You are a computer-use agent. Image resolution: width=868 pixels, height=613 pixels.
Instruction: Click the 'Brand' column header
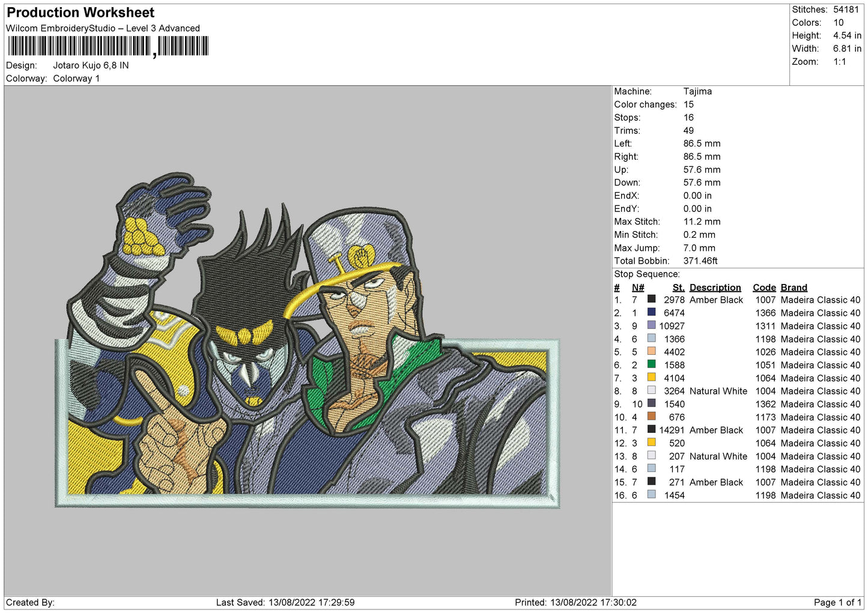(x=794, y=288)
